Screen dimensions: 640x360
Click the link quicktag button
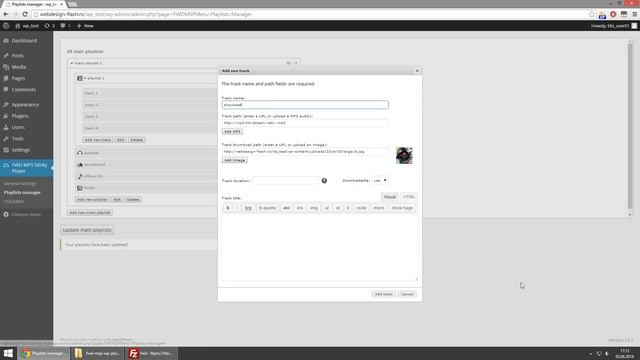click(248, 208)
